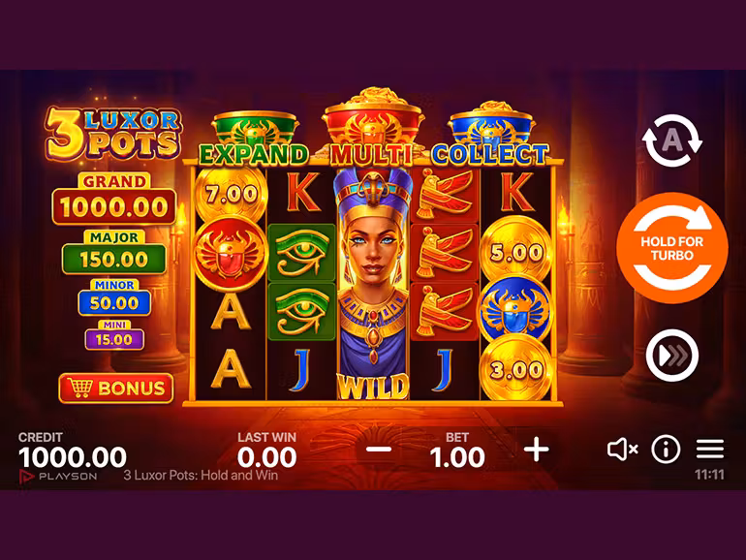Click the Bonus shopping cart button

click(116, 389)
